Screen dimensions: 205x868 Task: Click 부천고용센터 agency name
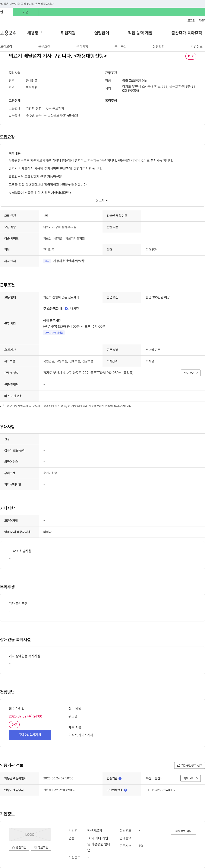[154, 778]
